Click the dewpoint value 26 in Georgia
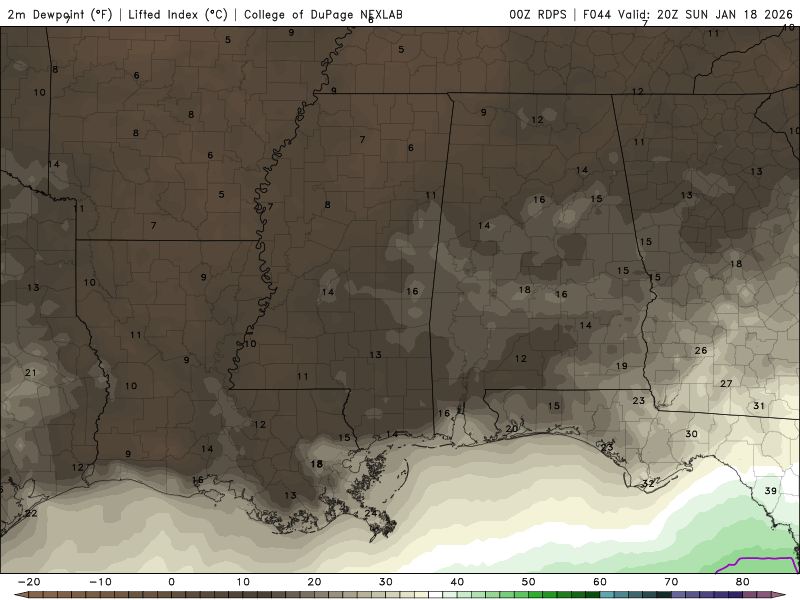 tap(701, 350)
